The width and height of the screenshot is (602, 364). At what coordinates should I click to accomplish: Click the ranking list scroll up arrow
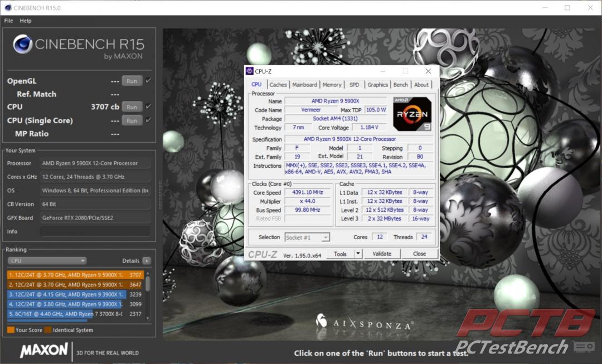point(148,273)
